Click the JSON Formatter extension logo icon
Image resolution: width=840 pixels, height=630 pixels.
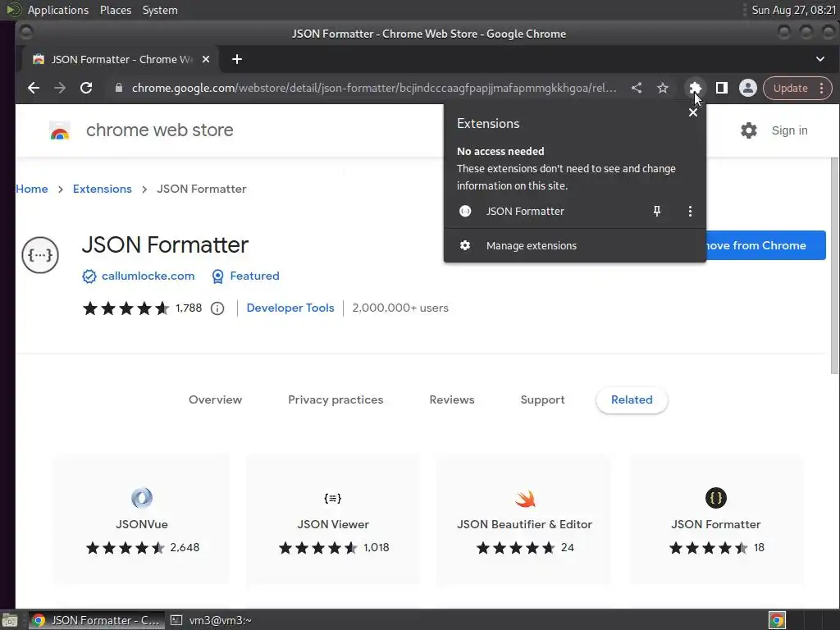pyautogui.click(x=40, y=255)
